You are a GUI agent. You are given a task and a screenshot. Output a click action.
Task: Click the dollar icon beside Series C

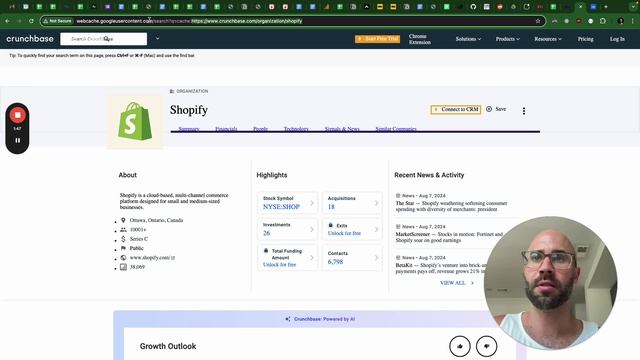(123, 239)
